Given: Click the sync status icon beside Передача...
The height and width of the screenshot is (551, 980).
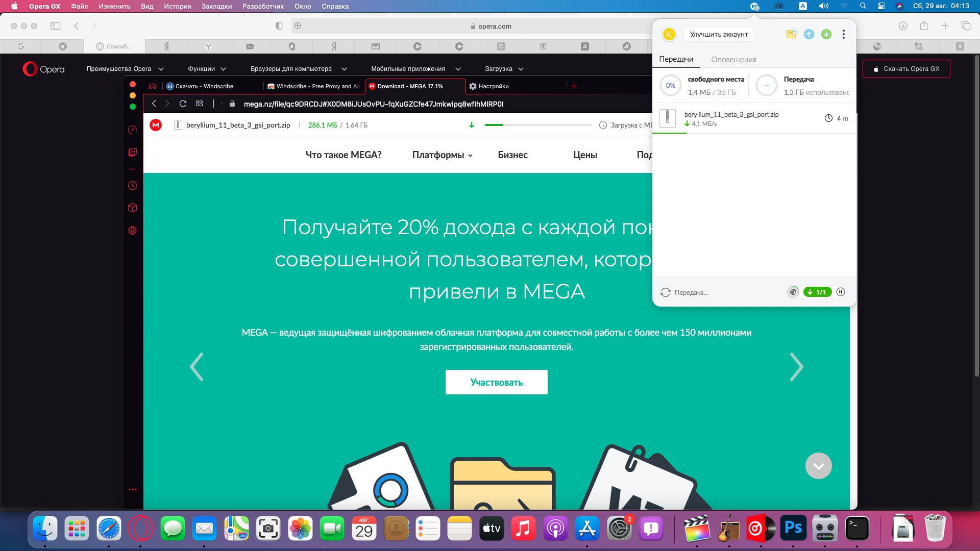Looking at the screenshot, I should pos(665,292).
